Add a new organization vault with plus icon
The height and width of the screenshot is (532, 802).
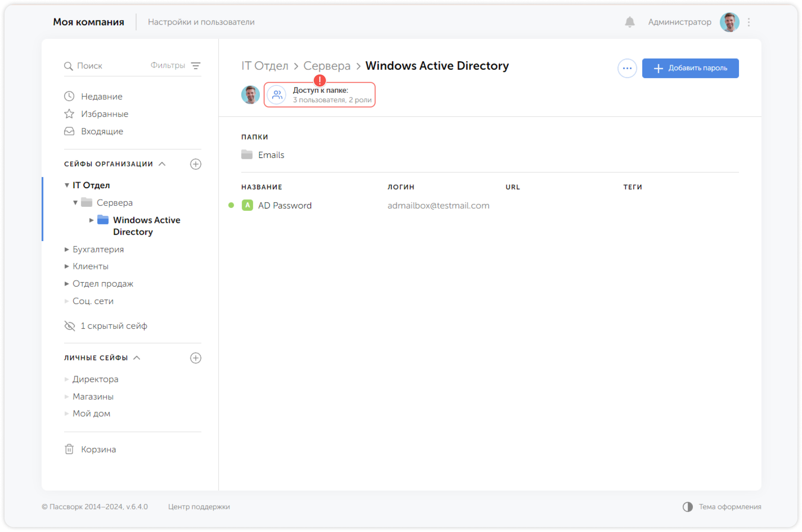pyautogui.click(x=196, y=164)
